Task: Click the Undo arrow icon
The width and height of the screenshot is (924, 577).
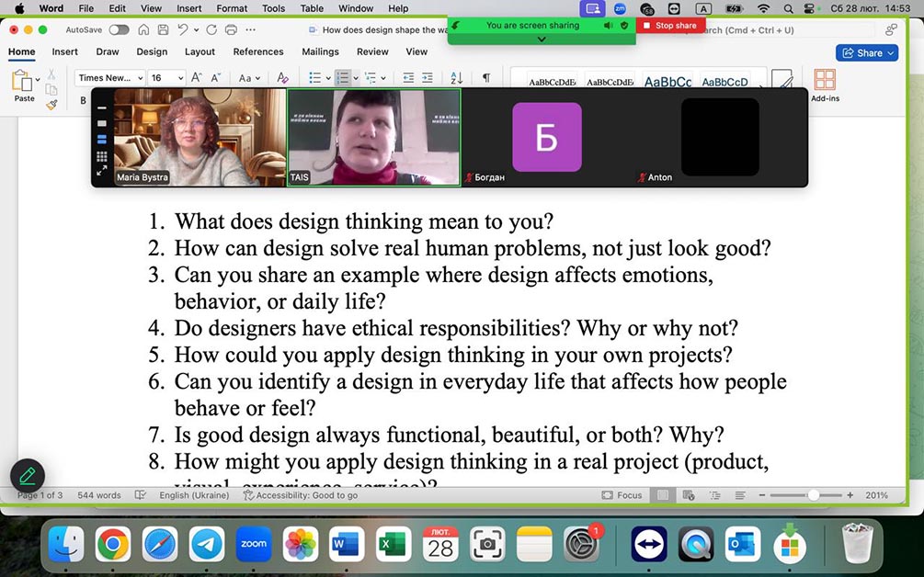Action: point(184,30)
